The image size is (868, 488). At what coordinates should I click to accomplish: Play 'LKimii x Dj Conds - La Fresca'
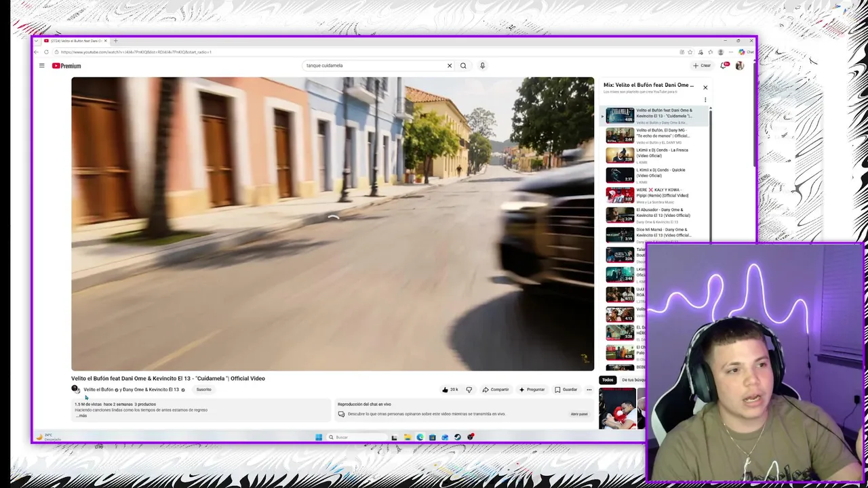[x=655, y=155]
